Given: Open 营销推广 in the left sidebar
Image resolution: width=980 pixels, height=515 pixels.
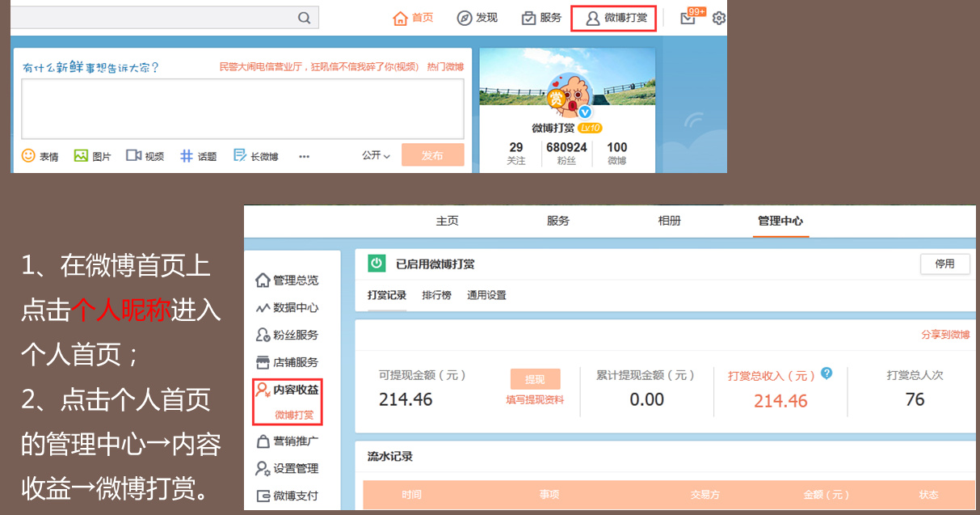Looking at the screenshot, I should pos(287,441).
